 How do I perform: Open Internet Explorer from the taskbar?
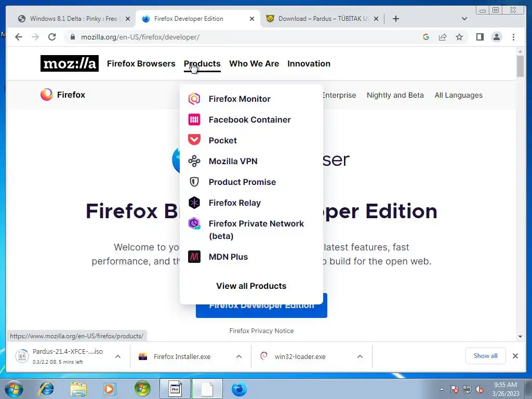tap(46, 389)
